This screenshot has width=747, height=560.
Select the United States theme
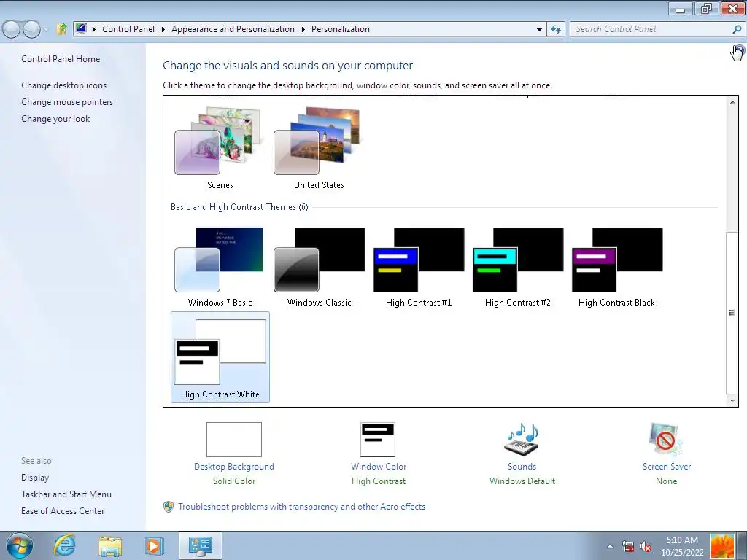point(319,147)
